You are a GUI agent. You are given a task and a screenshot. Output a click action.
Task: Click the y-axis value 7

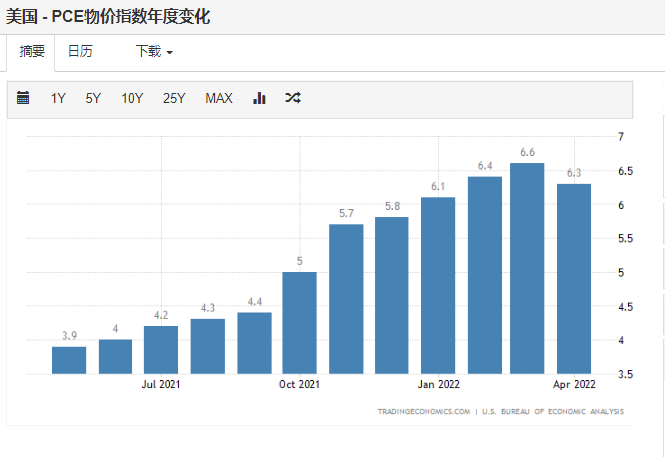click(x=621, y=137)
